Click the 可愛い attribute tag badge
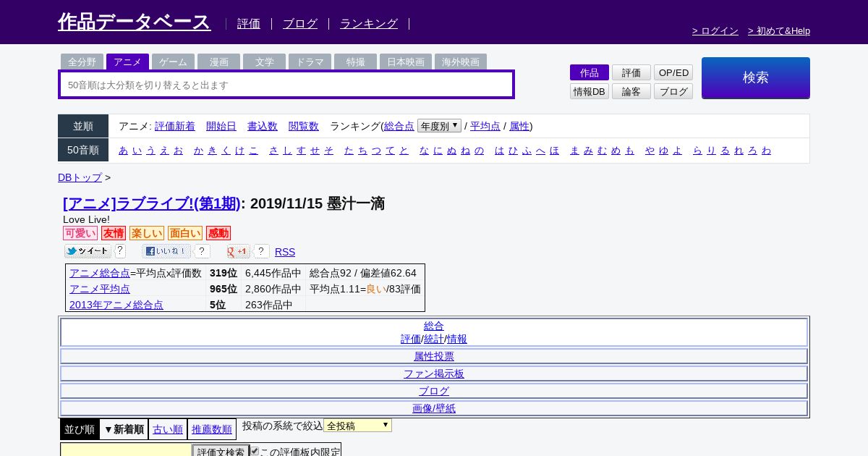Viewport: 868px width, 456px height. [x=80, y=233]
